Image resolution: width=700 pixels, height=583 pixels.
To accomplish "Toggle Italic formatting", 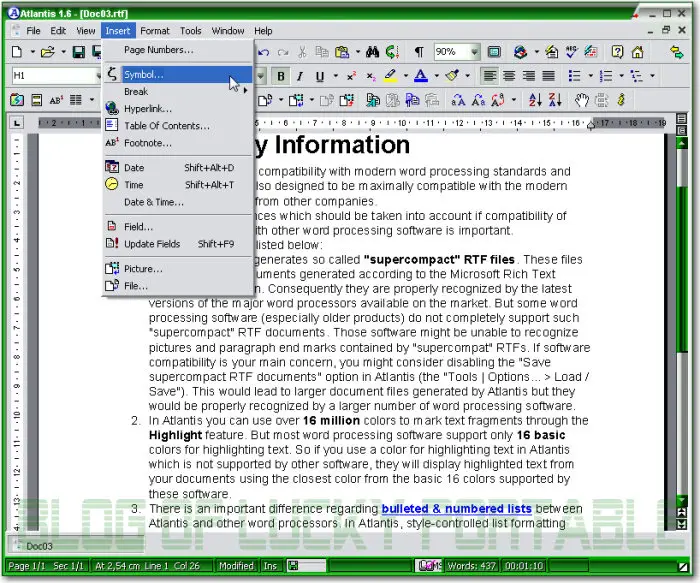I will click(x=300, y=76).
